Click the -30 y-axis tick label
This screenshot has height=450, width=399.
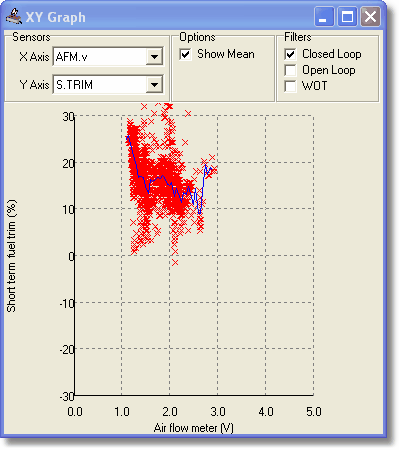point(66,397)
